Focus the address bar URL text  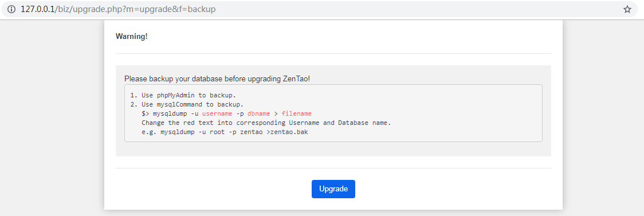coord(118,9)
